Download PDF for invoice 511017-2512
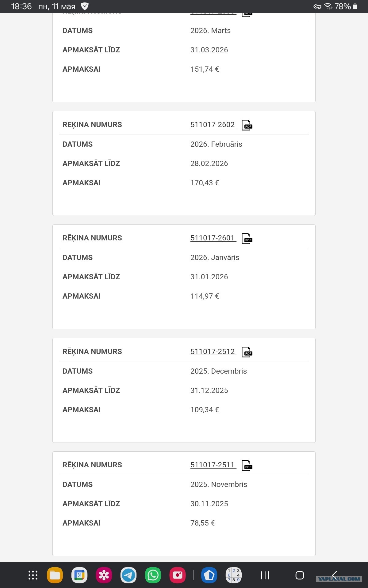 click(x=247, y=352)
